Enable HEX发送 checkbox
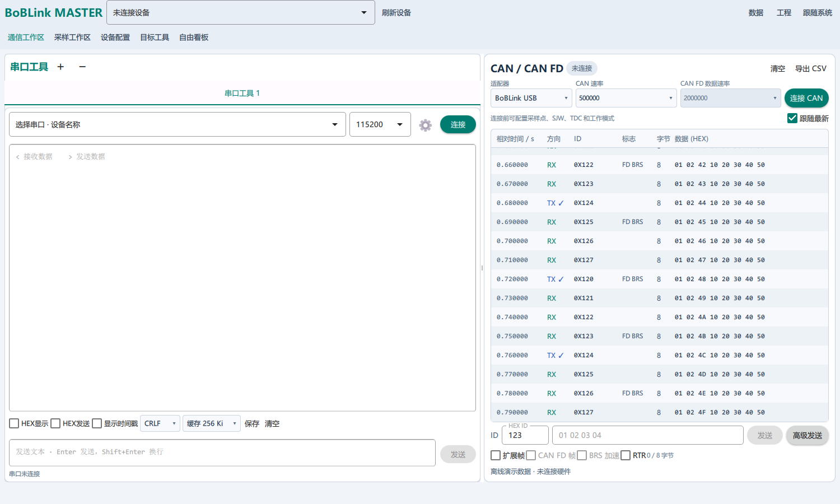Screen dimensions: 840x504 (x=55, y=423)
